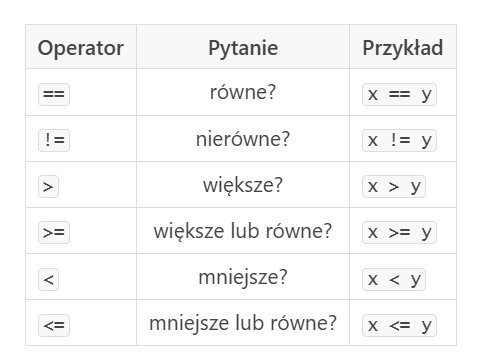This screenshot has height=360, width=489.
Task: Click the 'x != y' example code
Action: coord(399,140)
